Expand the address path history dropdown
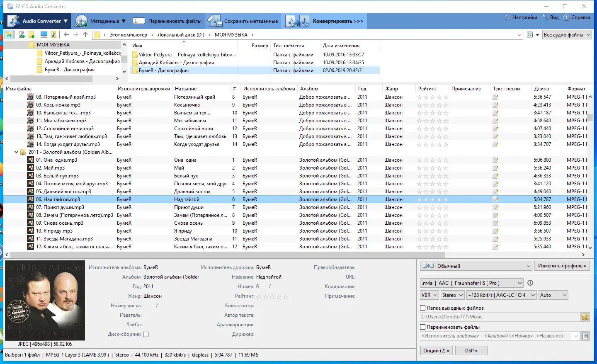Viewport: 597px width, 364px height. pyautogui.click(x=519, y=35)
